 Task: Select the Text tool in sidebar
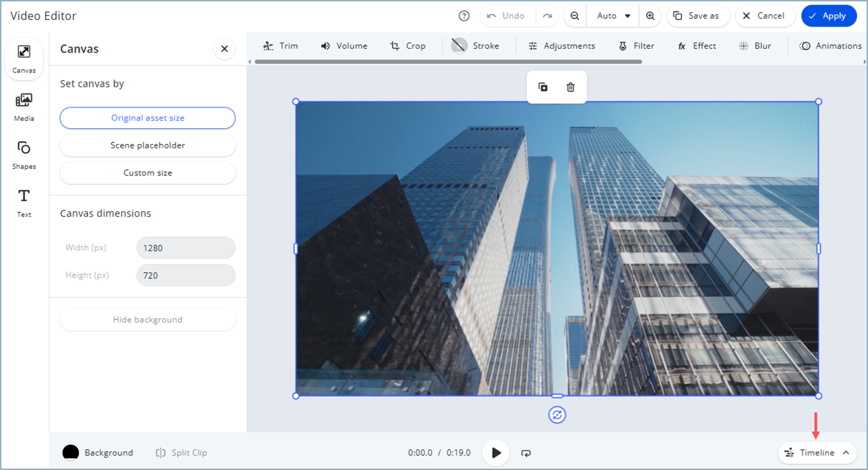point(24,203)
